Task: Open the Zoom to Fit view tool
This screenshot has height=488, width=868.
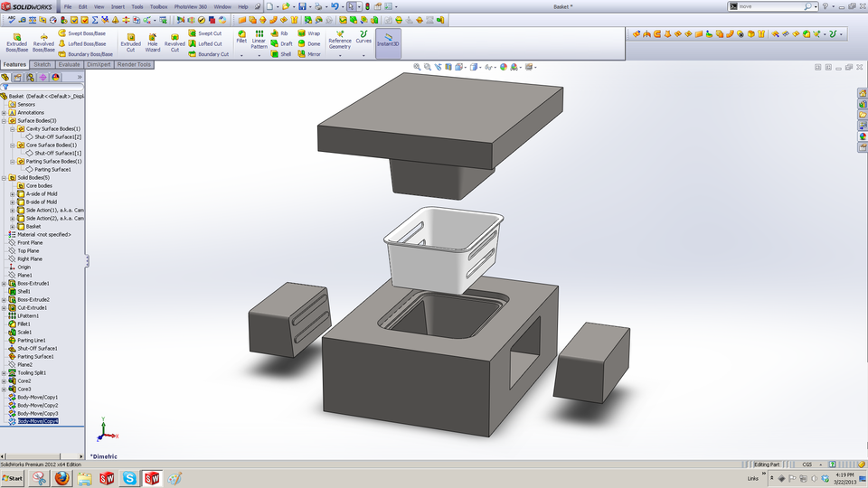Action: (x=418, y=67)
